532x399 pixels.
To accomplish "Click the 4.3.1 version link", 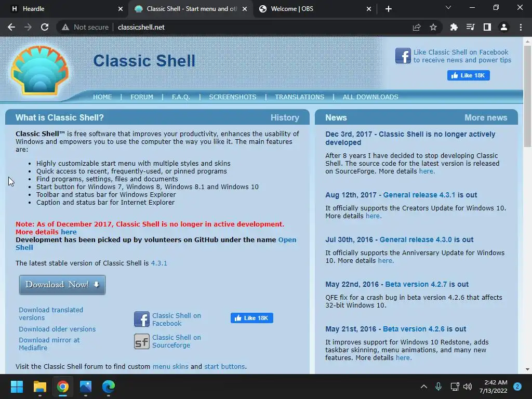I will [x=159, y=263].
